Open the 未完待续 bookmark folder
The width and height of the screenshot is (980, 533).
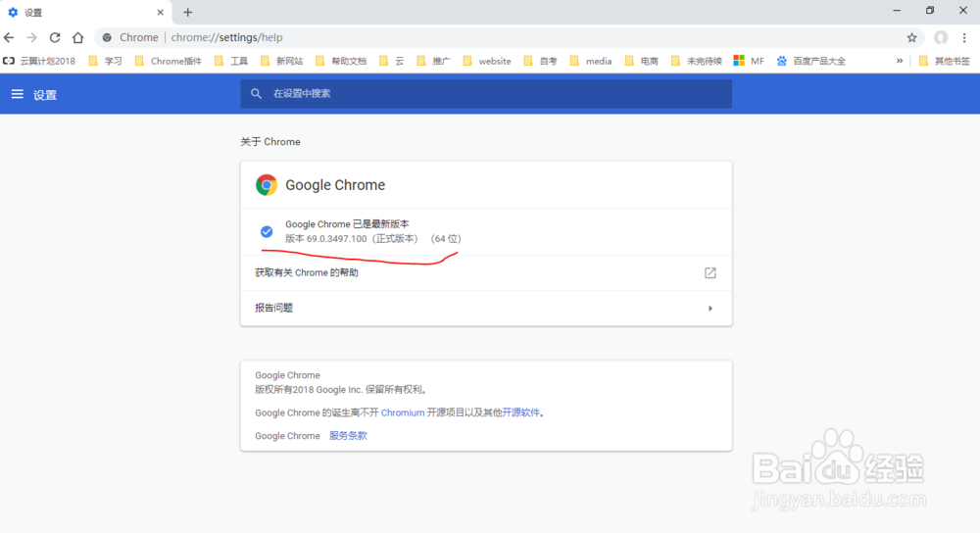pyautogui.click(x=696, y=61)
